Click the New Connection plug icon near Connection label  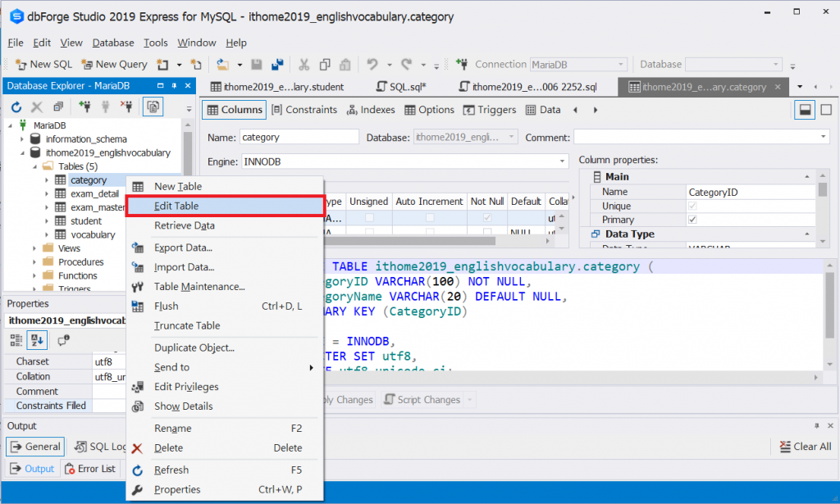click(461, 64)
